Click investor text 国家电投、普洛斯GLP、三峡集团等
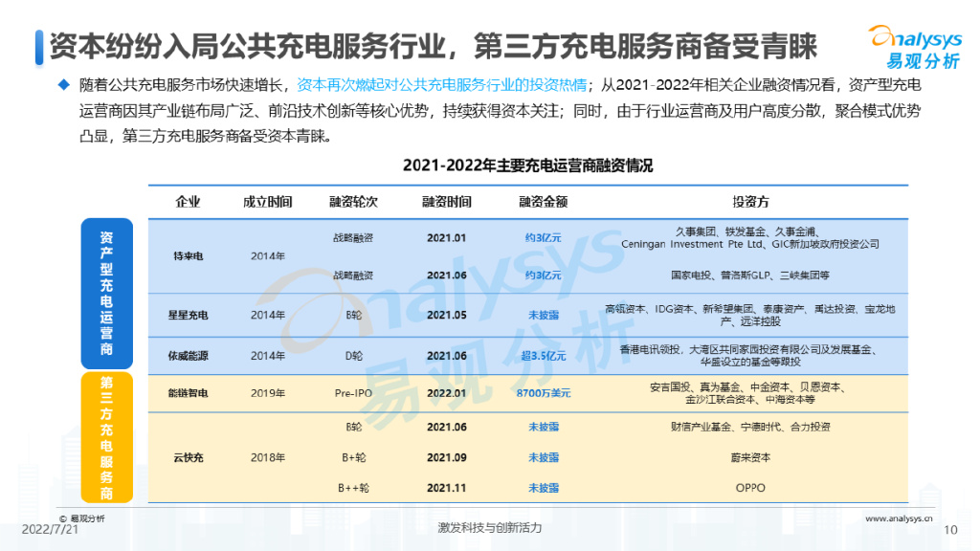Image resolution: width=980 pixels, height=551 pixels. point(750,275)
